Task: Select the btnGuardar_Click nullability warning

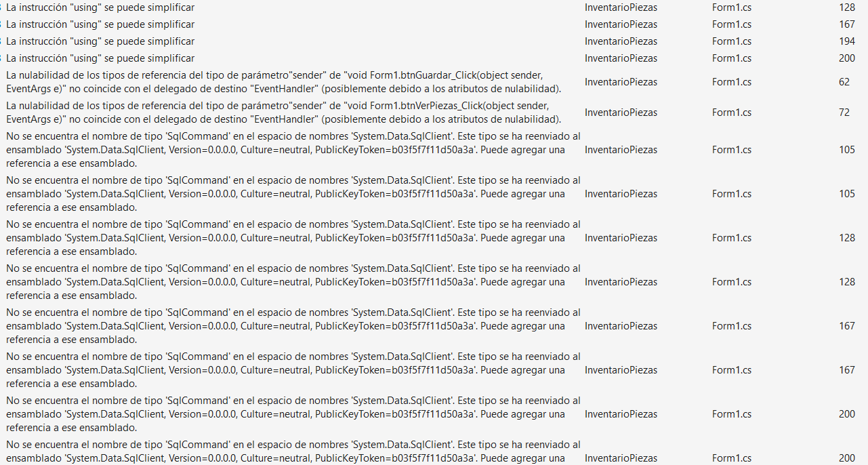Action: [285, 82]
